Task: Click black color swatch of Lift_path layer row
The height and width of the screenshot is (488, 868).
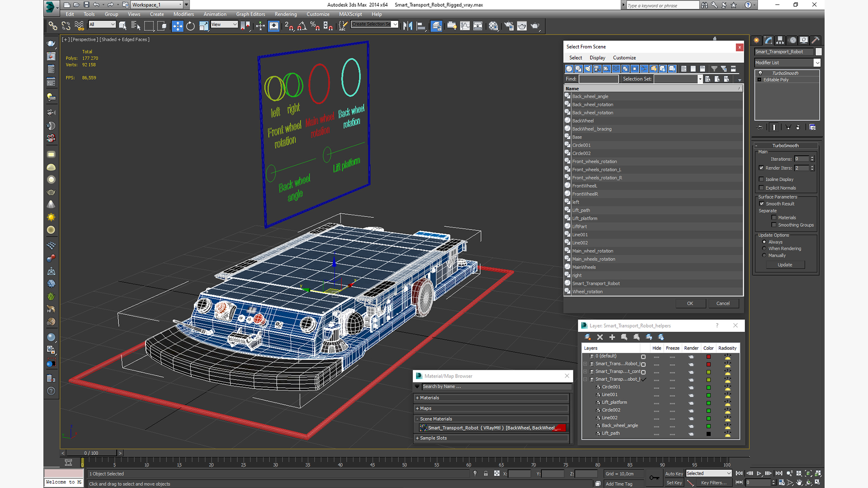Action: (708, 434)
